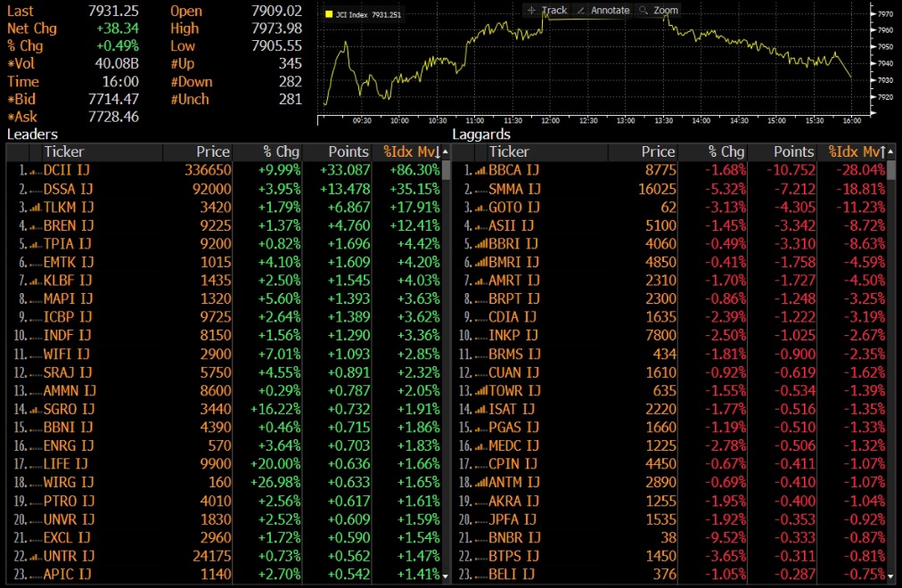
Task: Sort Leaders by the %Idx Mv column
Action: [x=412, y=151]
